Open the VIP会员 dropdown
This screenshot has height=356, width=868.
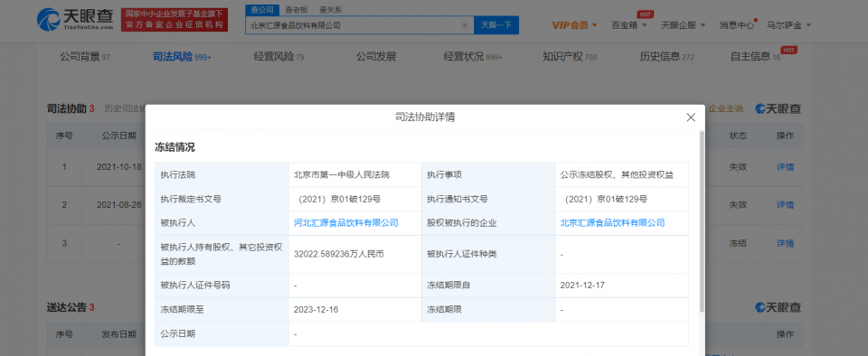[x=574, y=25]
